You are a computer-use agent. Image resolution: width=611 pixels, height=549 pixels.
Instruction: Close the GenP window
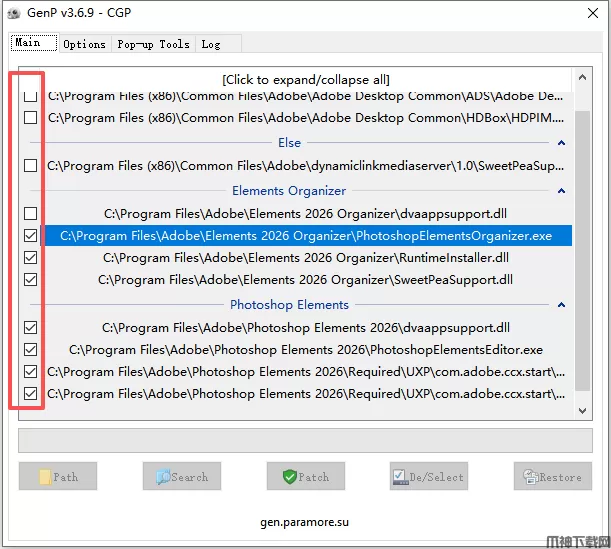coord(593,13)
